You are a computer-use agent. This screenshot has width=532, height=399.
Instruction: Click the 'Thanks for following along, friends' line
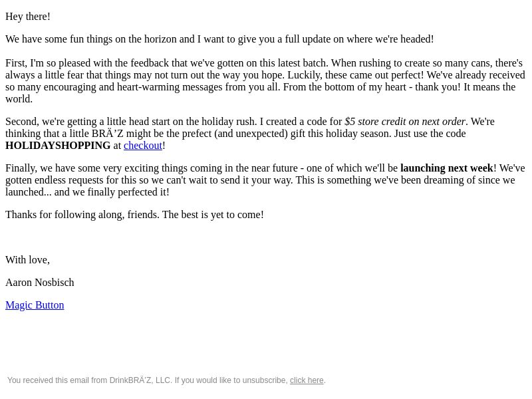pos(82,215)
